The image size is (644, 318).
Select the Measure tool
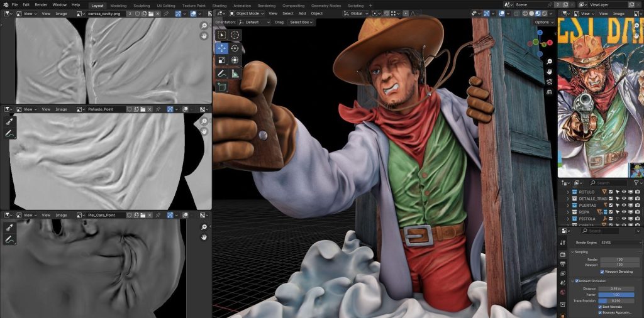pos(235,74)
